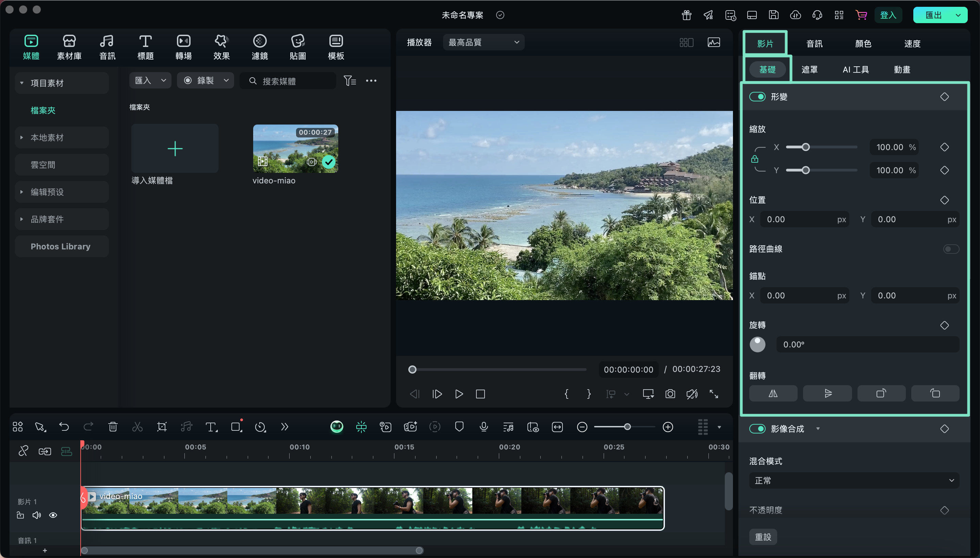Click the scale X slider handle
This screenshot has height=558, width=980.
coord(806,147)
